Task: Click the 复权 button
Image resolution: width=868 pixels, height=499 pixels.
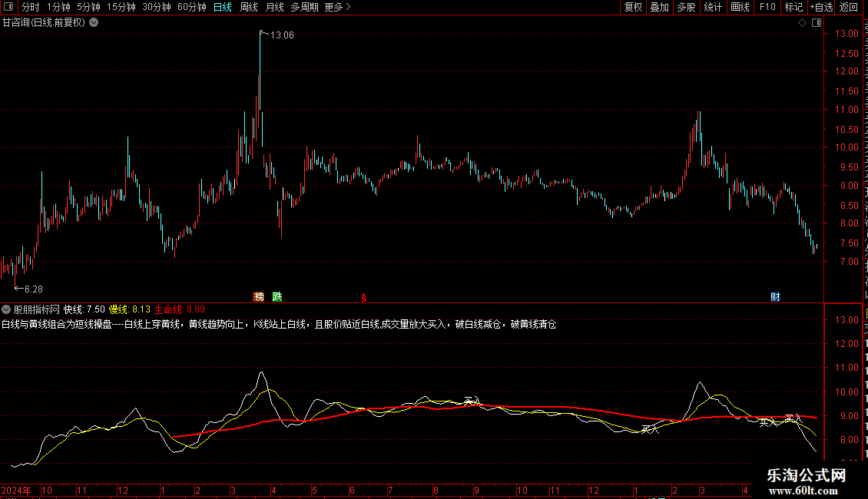Action: click(x=633, y=7)
